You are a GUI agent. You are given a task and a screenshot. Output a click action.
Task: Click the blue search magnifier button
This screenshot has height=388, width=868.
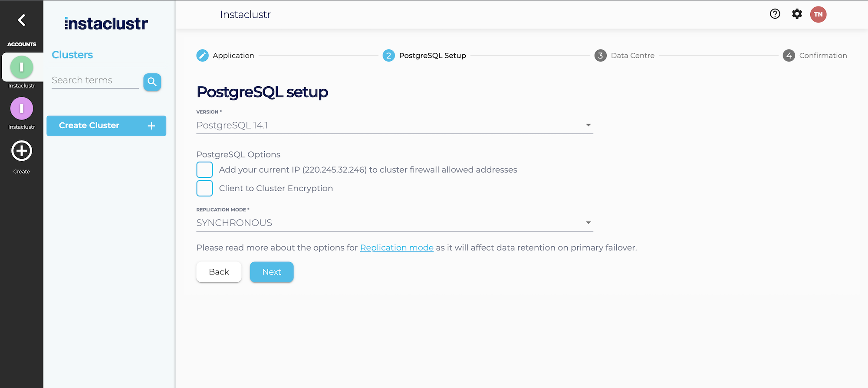tap(152, 82)
